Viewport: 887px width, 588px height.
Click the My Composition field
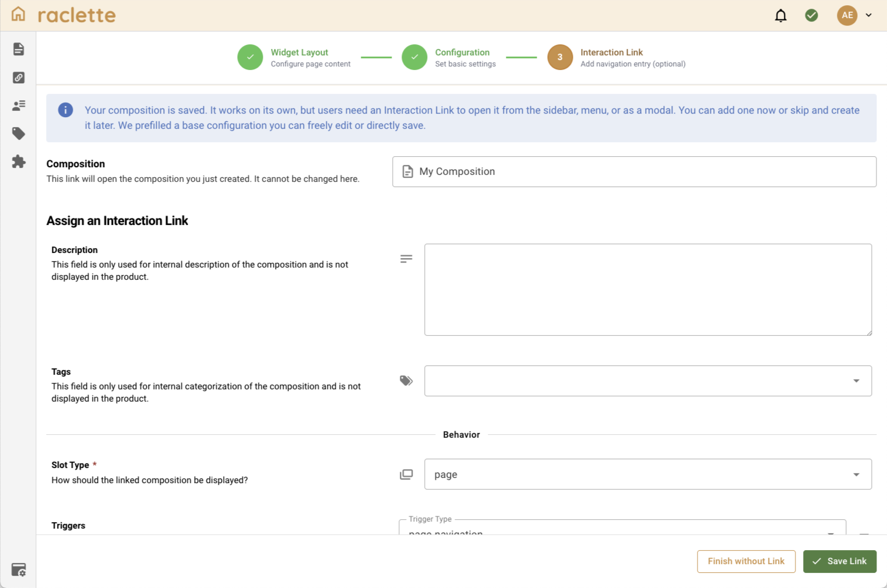[634, 171]
